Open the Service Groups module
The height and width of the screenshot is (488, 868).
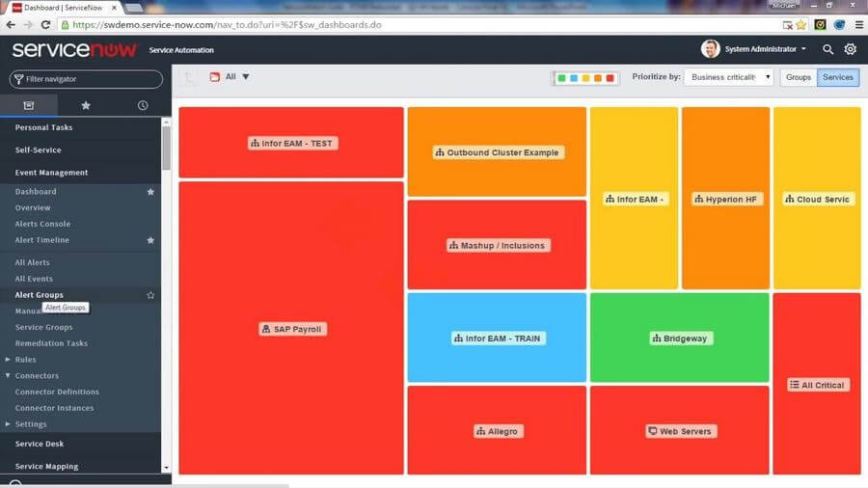[43, 327]
